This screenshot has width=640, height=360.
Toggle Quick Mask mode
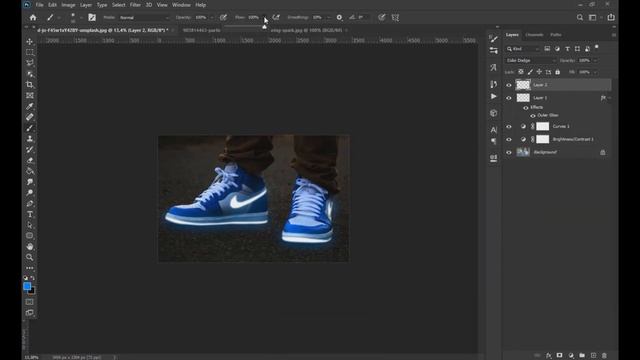[29, 302]
